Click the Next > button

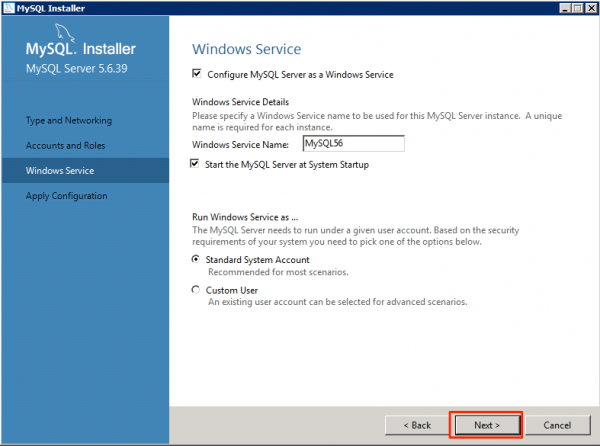pos(487,425)
